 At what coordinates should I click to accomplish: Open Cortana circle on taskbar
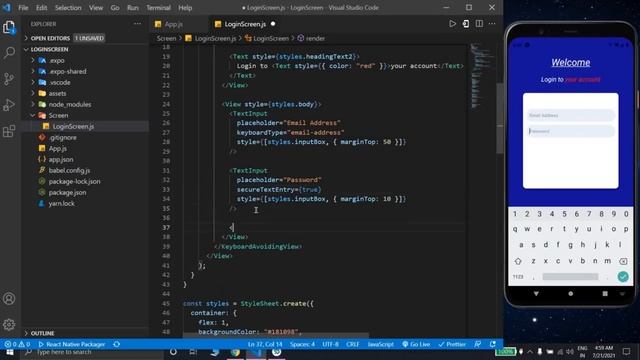coord(173,352)
